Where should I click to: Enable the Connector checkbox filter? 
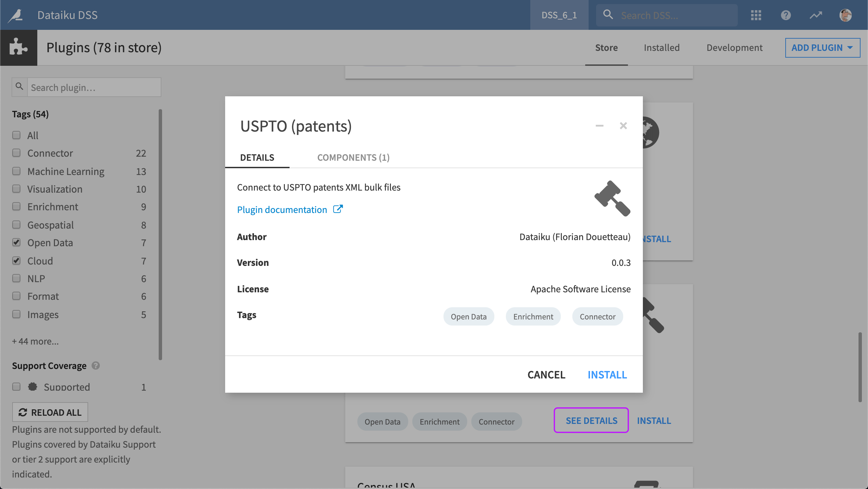coord(16,153)
